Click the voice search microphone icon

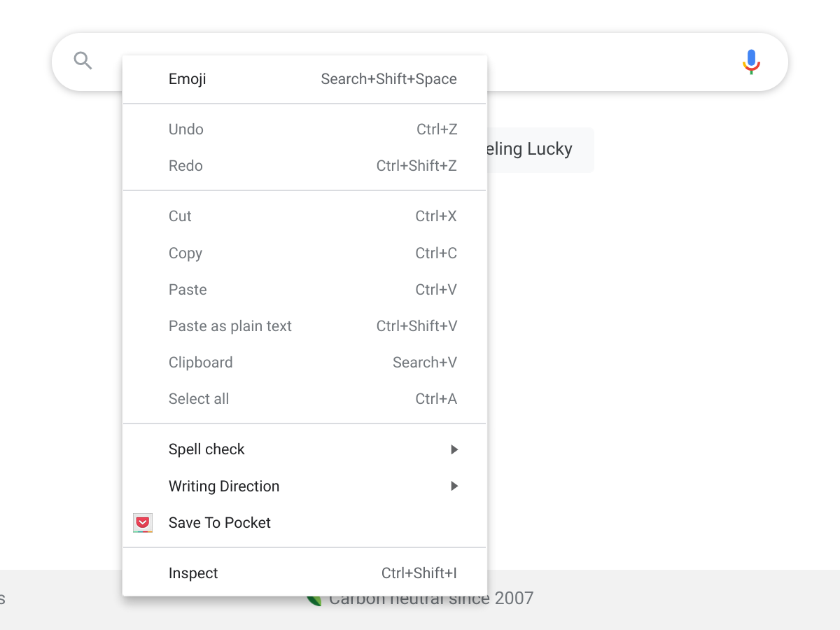tap(751, 62)
